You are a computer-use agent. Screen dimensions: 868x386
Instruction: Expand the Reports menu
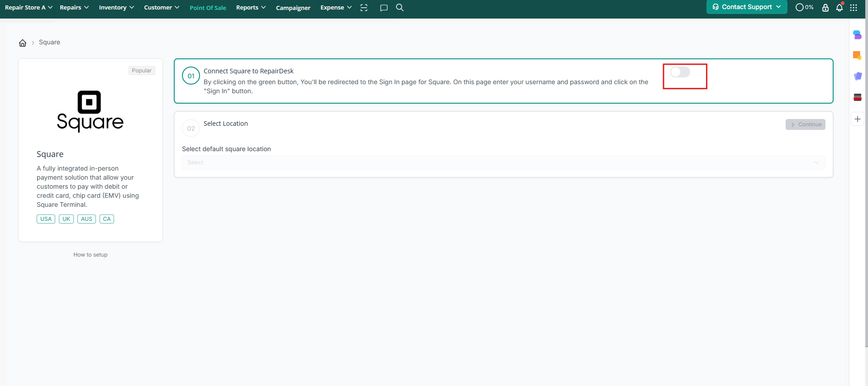251,7
